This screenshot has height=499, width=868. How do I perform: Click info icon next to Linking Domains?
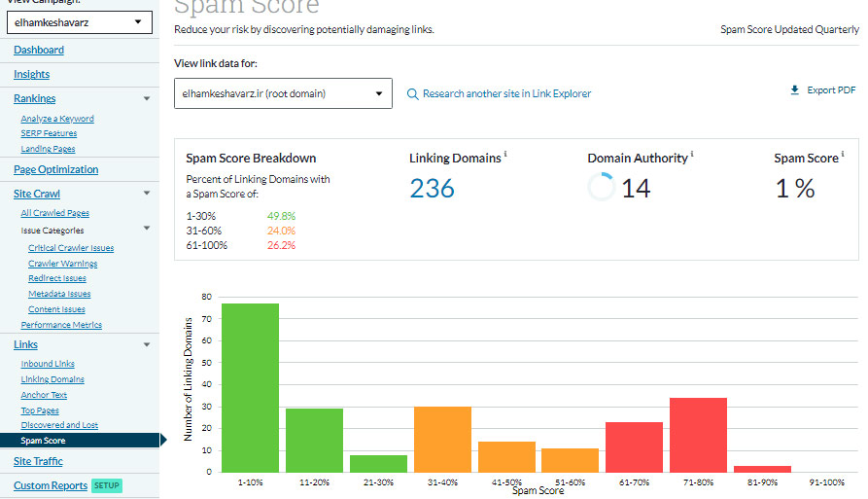click(x=505, y=155)
